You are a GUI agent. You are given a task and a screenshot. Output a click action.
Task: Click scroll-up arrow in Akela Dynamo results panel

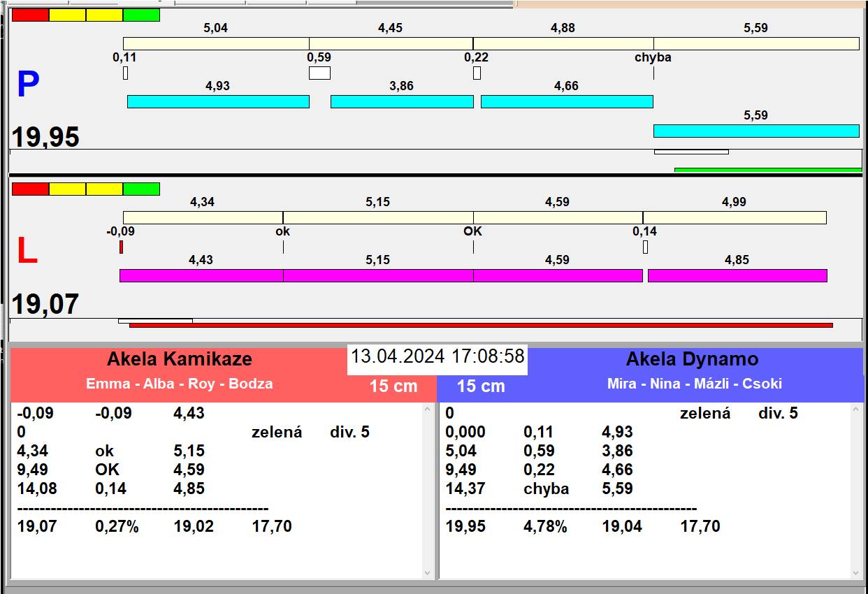[x=856, y=410]
